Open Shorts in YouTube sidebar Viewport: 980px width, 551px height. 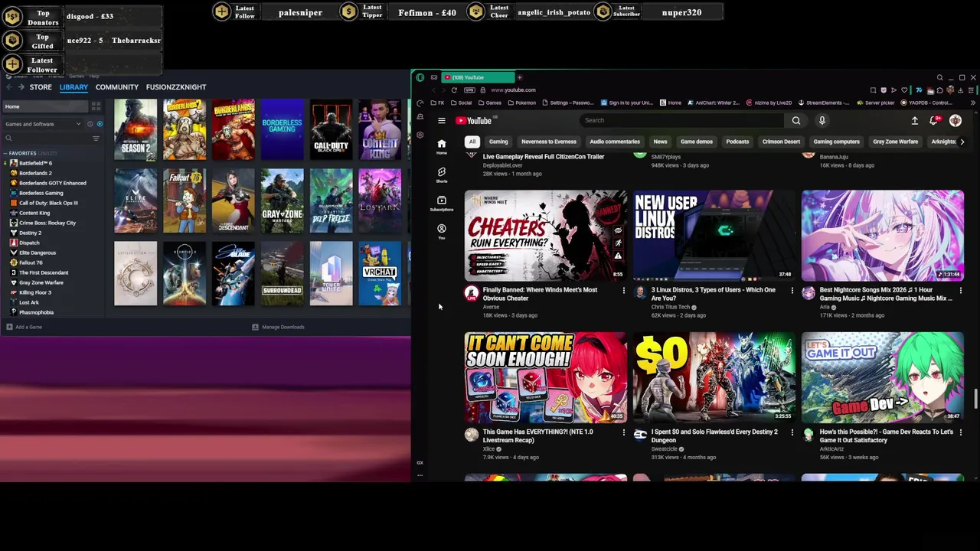click(442, 174)
